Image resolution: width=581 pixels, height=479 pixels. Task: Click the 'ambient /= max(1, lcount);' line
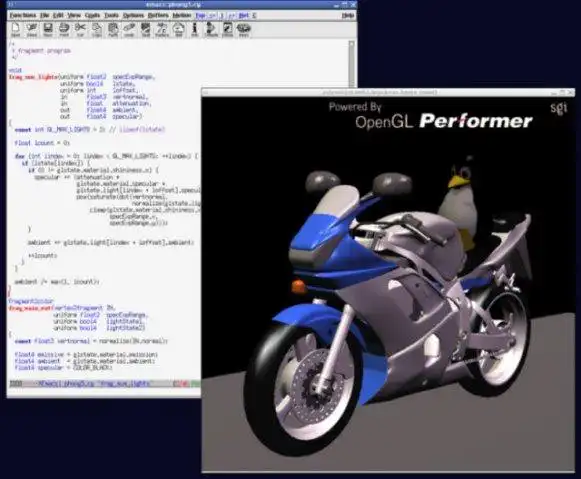coord(57,282)
